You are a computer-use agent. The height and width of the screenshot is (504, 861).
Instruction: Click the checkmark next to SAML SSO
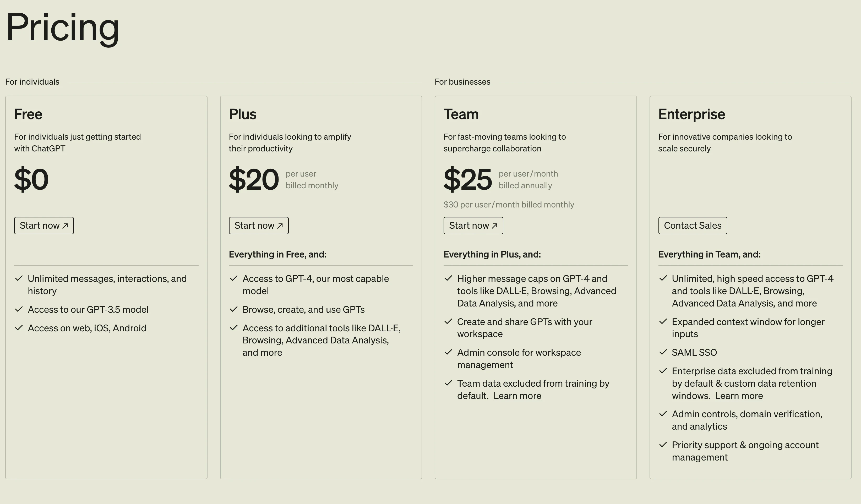(x=663, y=352)
